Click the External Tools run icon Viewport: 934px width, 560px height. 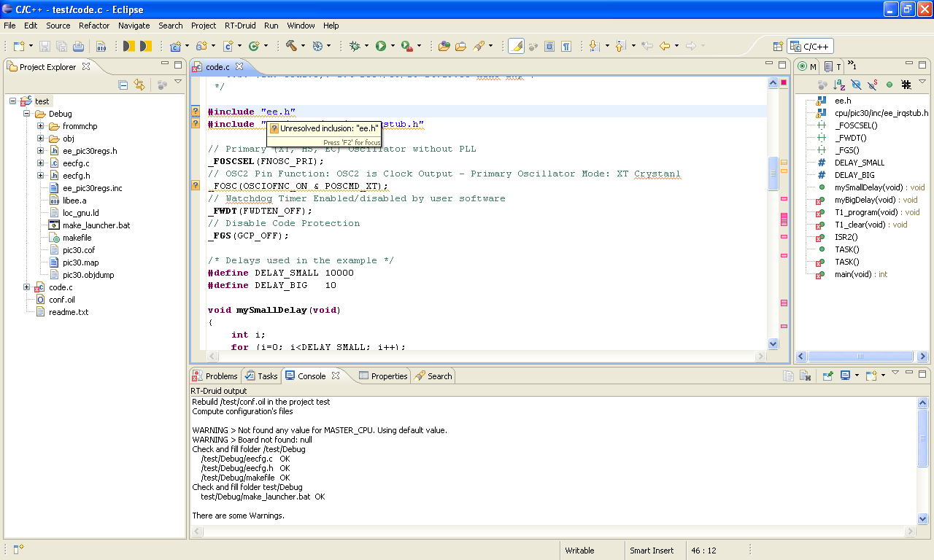click(407, 46)
